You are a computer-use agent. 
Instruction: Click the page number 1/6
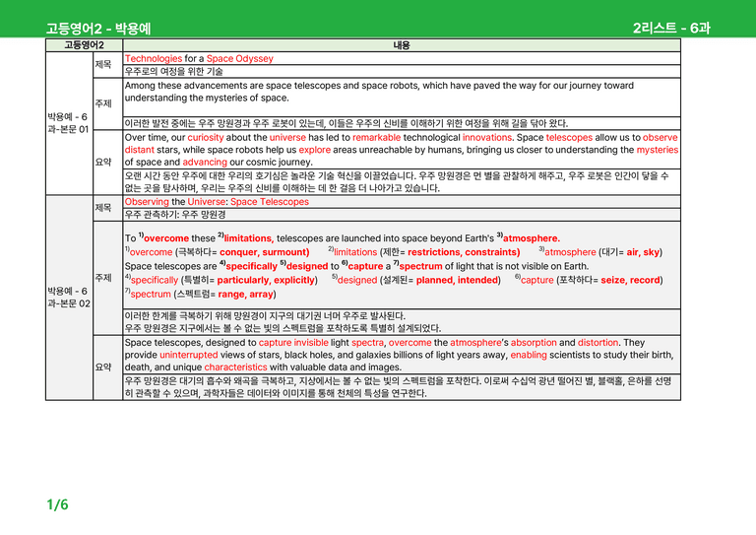point(57,504)
